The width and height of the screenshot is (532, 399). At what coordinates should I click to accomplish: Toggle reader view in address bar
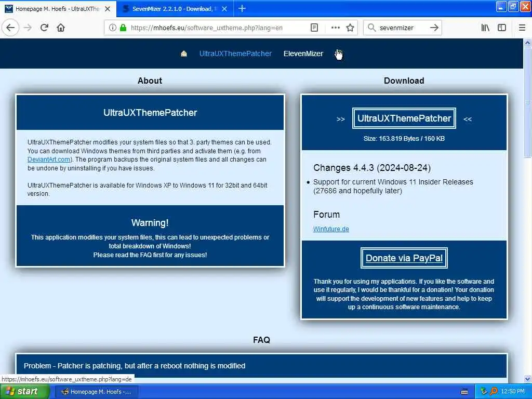click(314, 28)
